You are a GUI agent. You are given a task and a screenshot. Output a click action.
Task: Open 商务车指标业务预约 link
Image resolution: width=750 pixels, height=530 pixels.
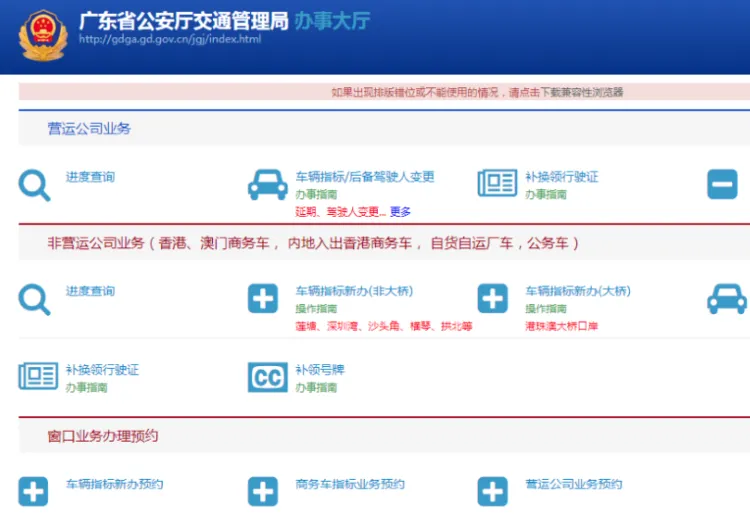tap(350, 484)
